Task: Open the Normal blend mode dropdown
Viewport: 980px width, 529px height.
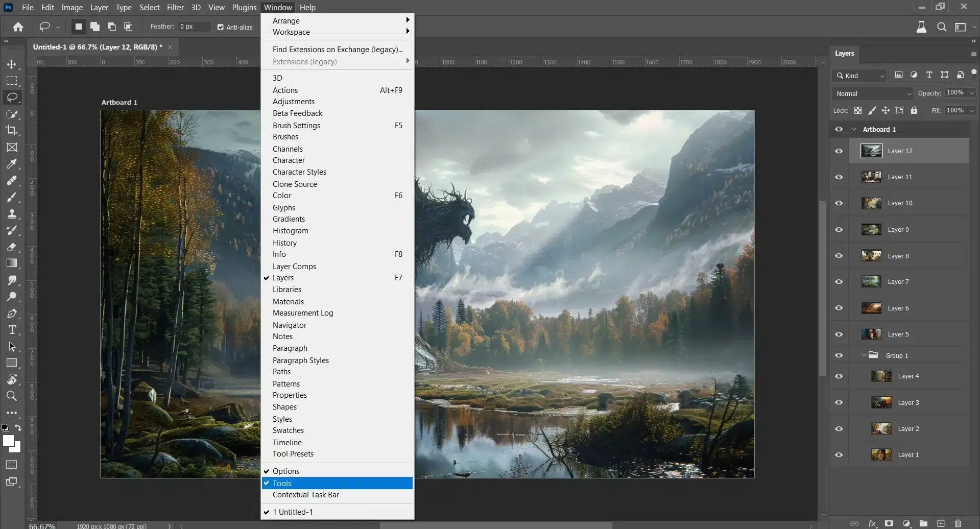Action: pyautogui.click(x=873, y=93)
